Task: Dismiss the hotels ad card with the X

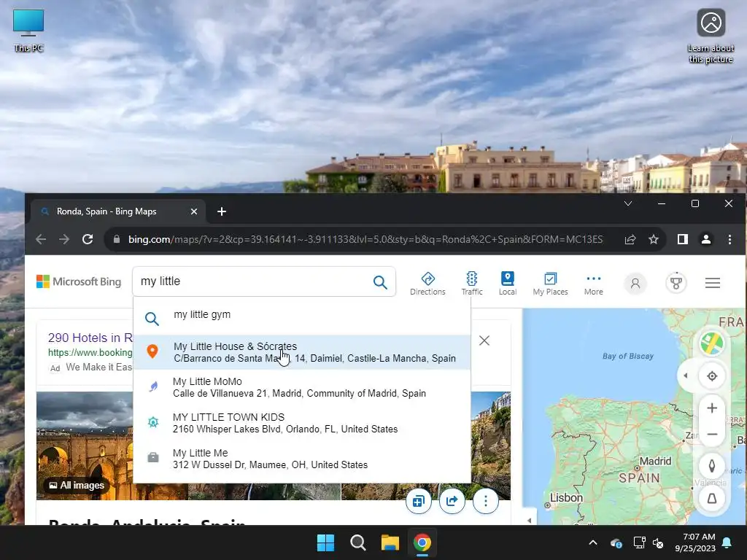Action: 484,341
